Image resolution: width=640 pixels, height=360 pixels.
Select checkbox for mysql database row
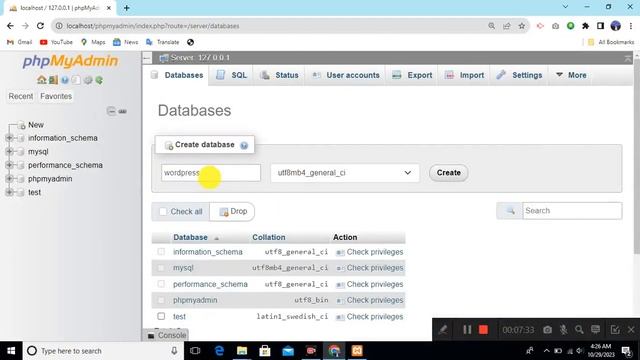tap(161, 268)
